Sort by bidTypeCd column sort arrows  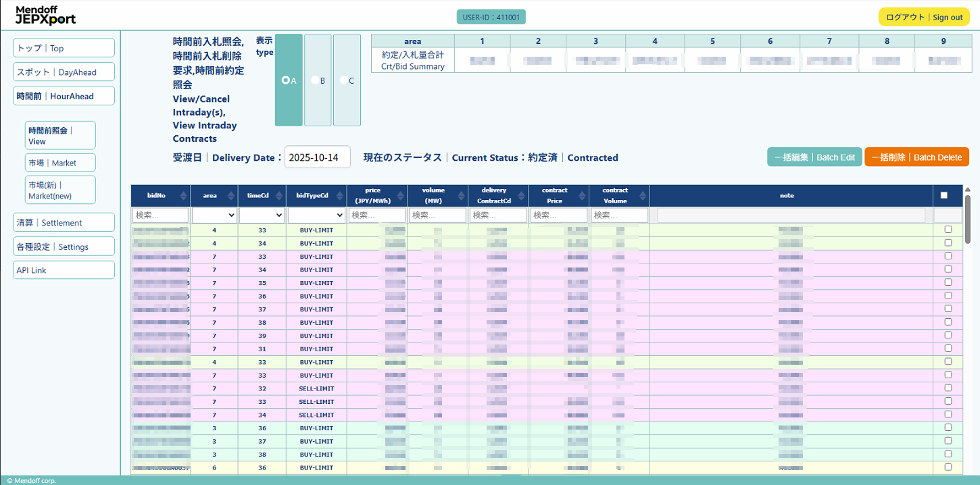point(339,196)
